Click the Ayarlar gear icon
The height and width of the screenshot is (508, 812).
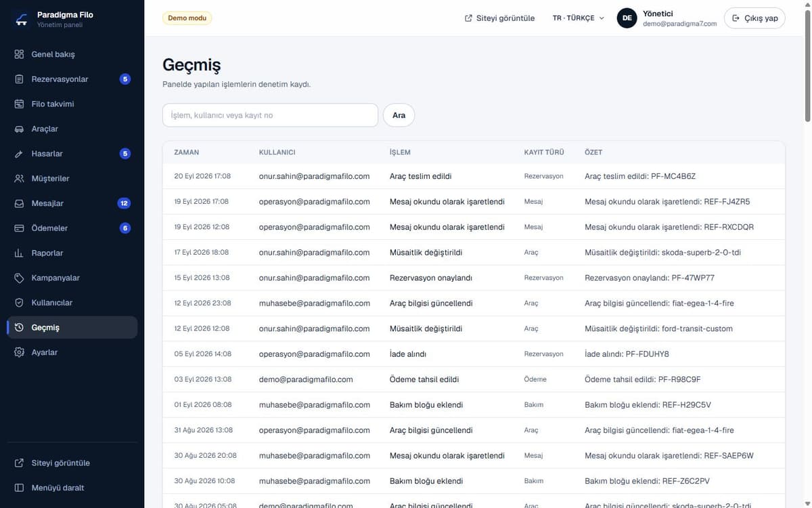(x=19, y=352)
